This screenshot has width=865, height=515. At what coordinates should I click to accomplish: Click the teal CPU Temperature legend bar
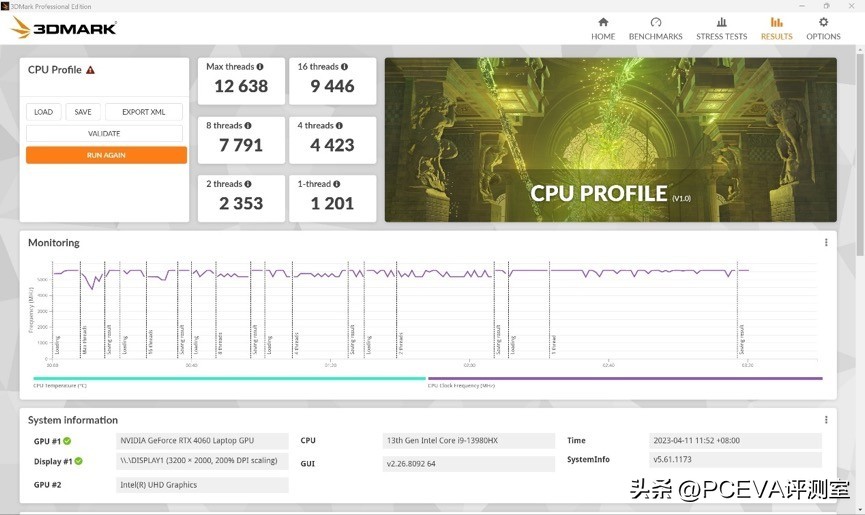229,378
